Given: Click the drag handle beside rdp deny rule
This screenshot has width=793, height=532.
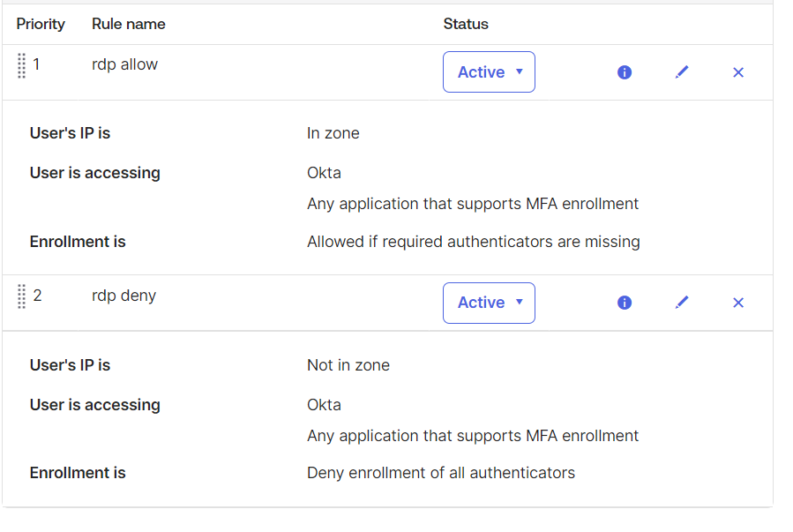Looking at the screenshot, I should click(22, 296).
